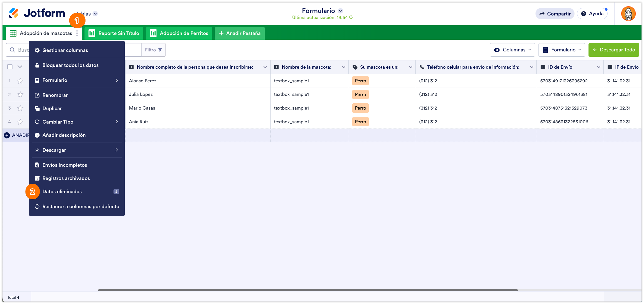Open the Nombre de la mascota column menu
644x304 pixels.
coord(344,67)
